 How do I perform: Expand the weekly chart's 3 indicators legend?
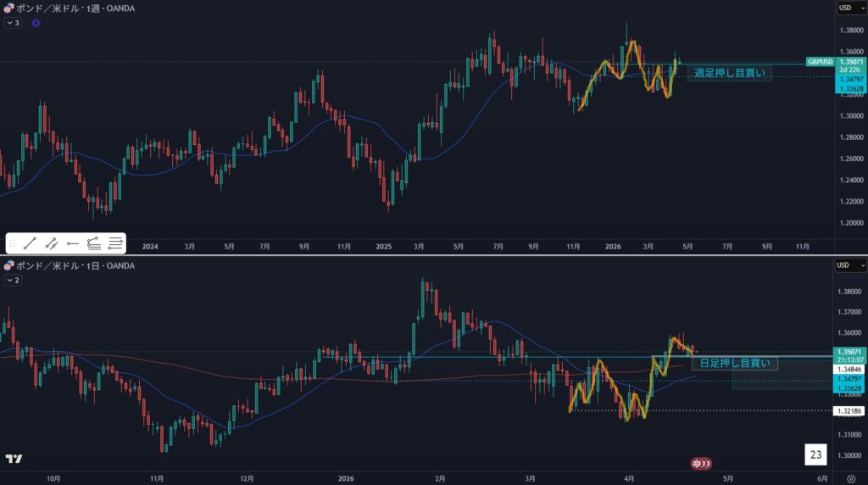point(13,23)
